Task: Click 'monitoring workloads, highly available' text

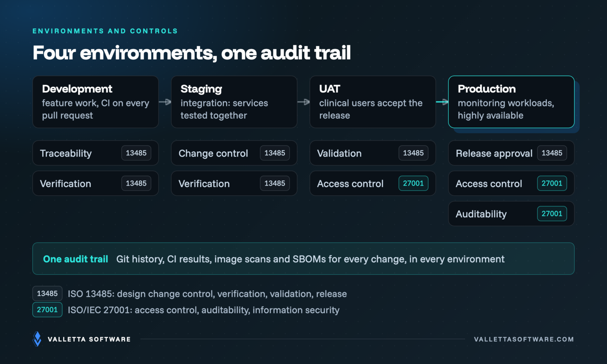Action: pos(506,109)
